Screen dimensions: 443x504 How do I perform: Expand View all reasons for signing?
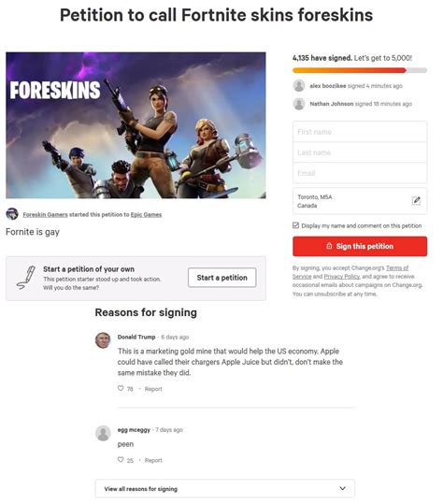coord(225,488)
